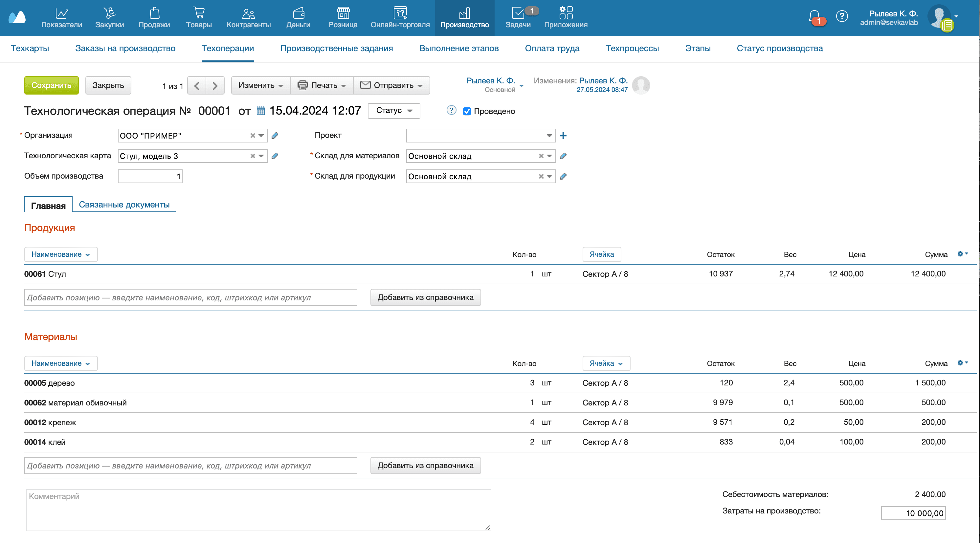Expand the Проект combo box
Viewport: 980px width, 543px height.
pos(549,136)
